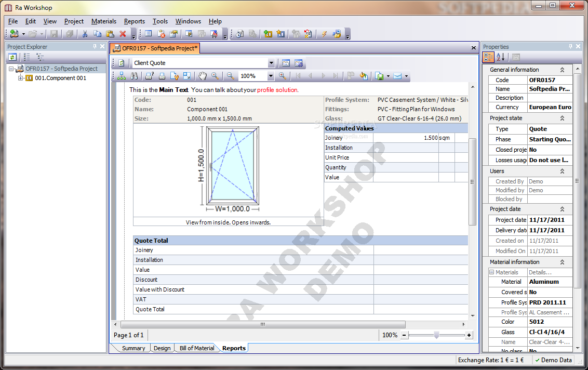Toggle Alphabetical sort in Properties panel

[x=501, y=57]
